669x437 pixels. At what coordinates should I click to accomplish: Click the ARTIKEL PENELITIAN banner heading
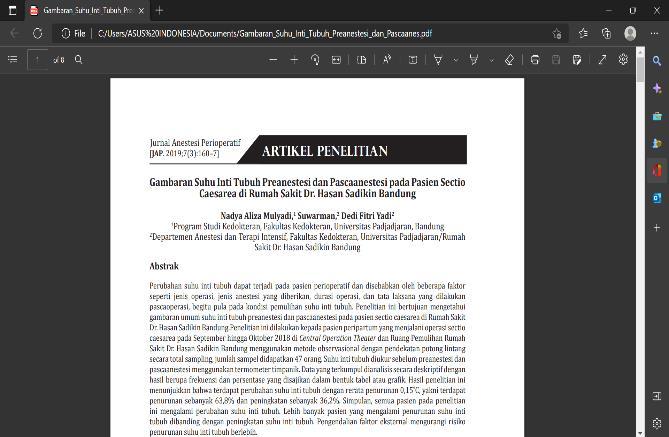(x=325, y=151)
